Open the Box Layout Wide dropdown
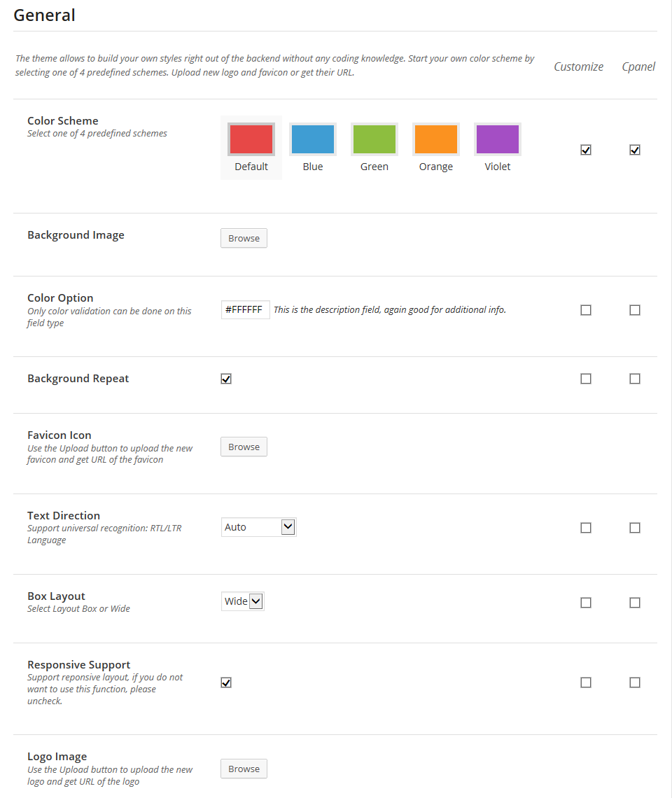 [243, 601]
